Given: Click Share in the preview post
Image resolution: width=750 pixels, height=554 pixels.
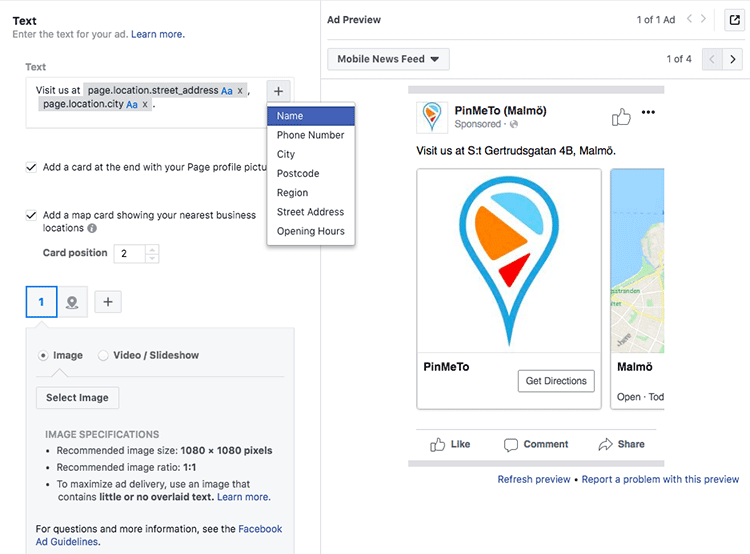Looking at the screenshot, I should pos(621,444).
